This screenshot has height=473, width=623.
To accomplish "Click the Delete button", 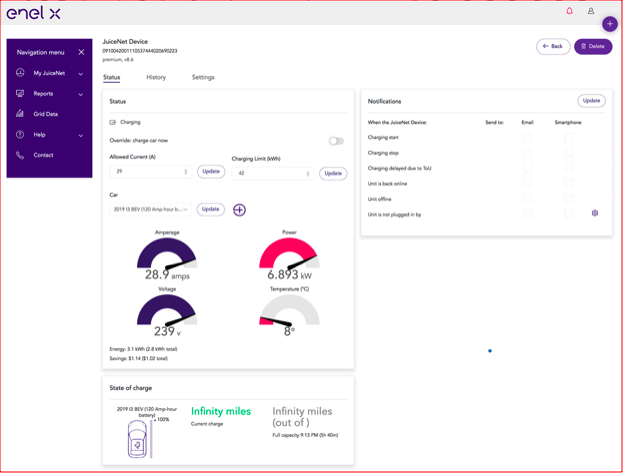I will pos(593,46).
